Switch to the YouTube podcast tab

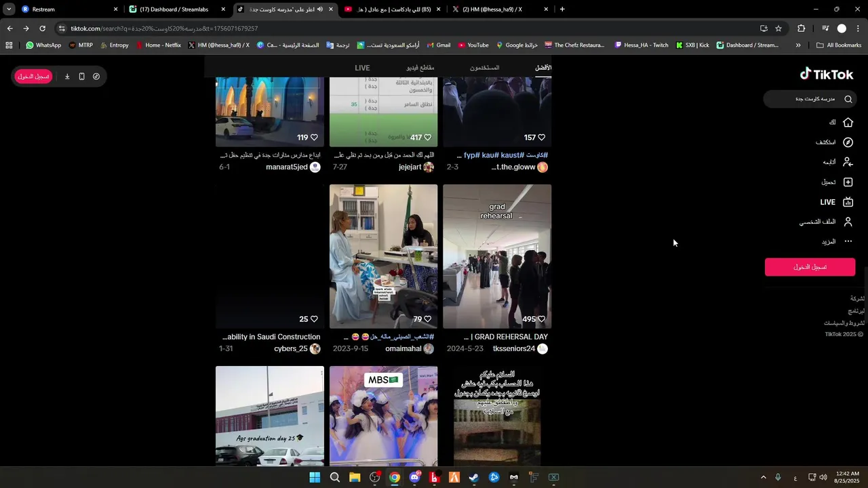coord(393,9)
